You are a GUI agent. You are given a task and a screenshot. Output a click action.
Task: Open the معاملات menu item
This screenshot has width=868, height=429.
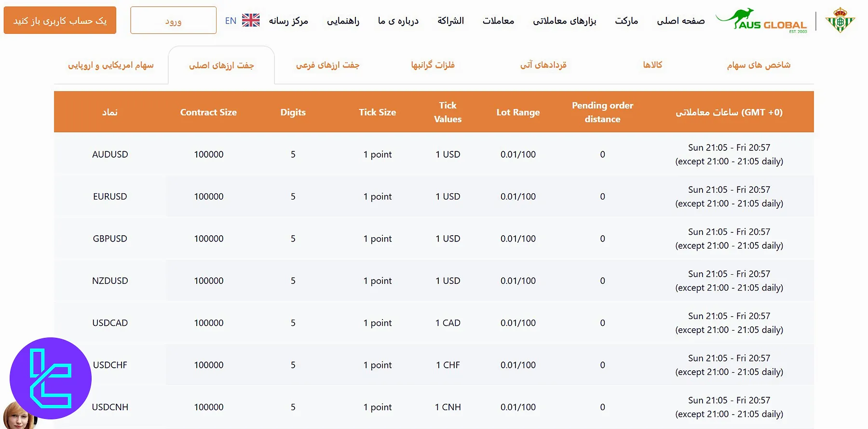click(498, 21)
